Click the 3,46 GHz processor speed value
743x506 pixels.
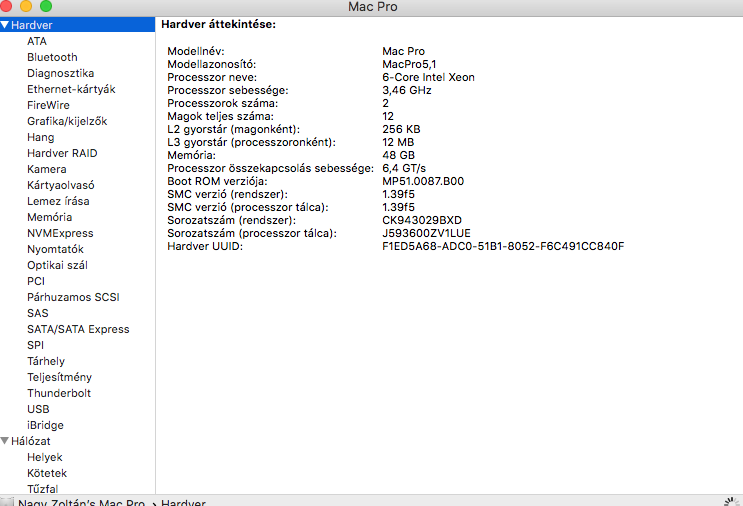pyautogui.click(x=407, y=90)
